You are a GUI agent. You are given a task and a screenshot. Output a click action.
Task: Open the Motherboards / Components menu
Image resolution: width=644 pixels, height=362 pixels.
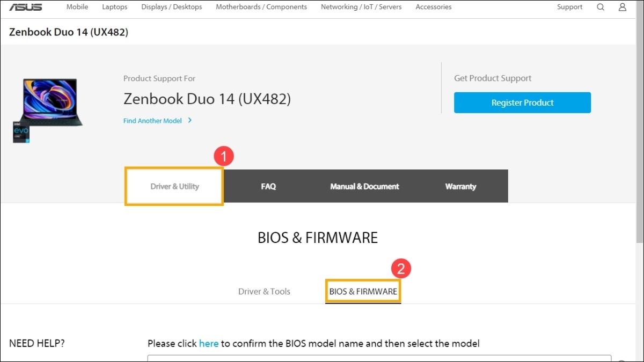[261, 7]
